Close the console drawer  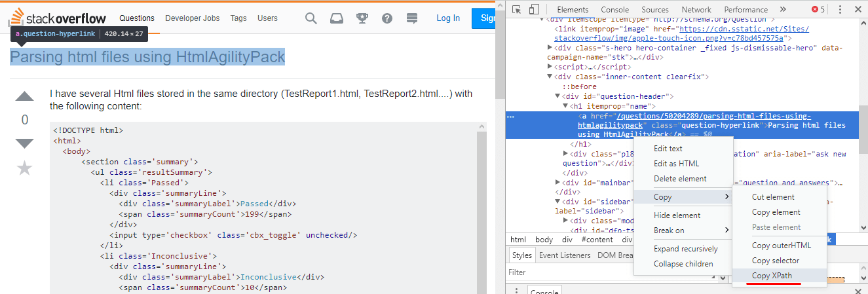859,291
